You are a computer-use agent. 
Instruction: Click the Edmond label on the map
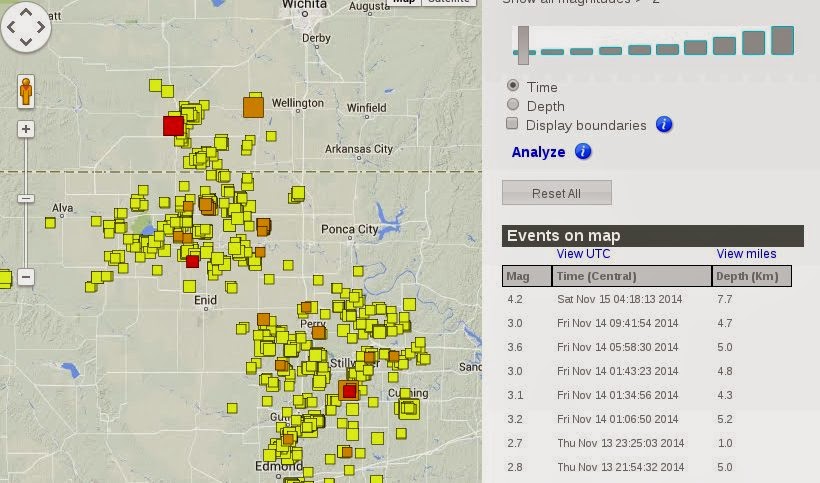pos(279,466)
